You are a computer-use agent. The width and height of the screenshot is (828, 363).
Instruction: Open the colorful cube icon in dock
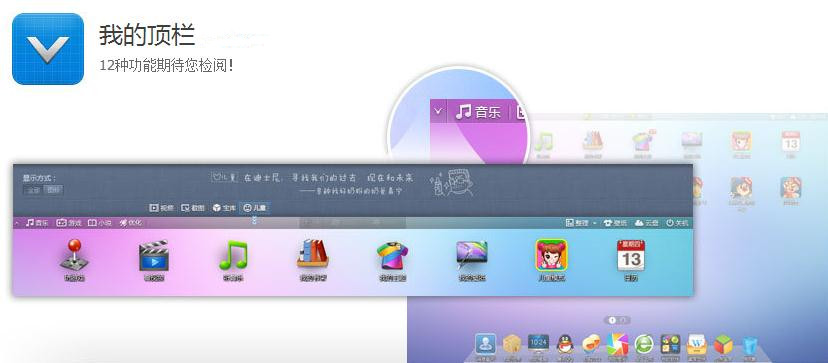pyautogui.click(x=723, y=345)
